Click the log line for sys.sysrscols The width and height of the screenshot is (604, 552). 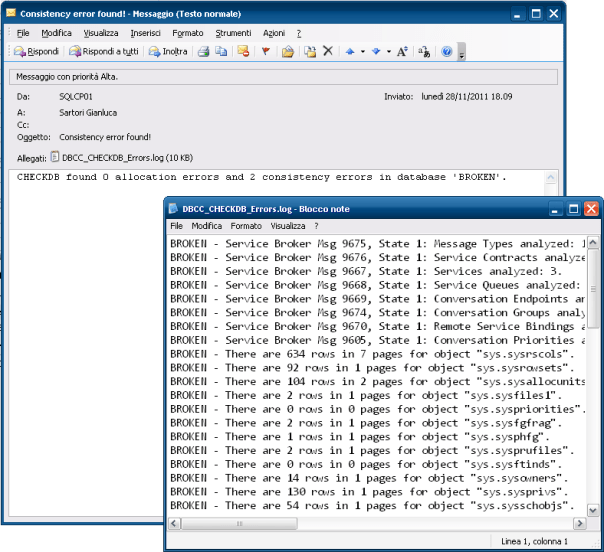[x=372, y=354]
